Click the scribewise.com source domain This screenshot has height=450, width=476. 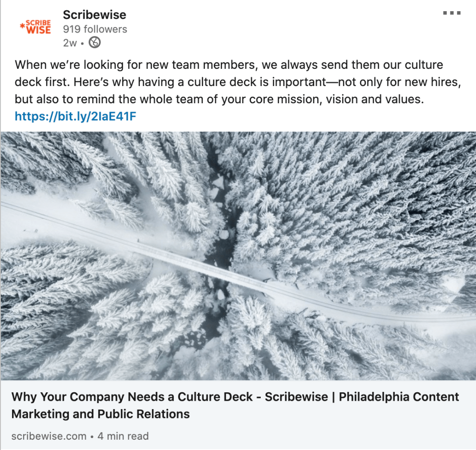(49, 436)
